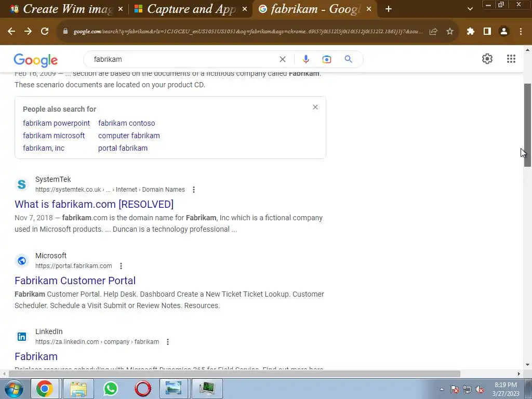Open more options for LinkedIn result
Image resolution: width=532 pixels, height=399 pixels.
click(x=168, y=342)
